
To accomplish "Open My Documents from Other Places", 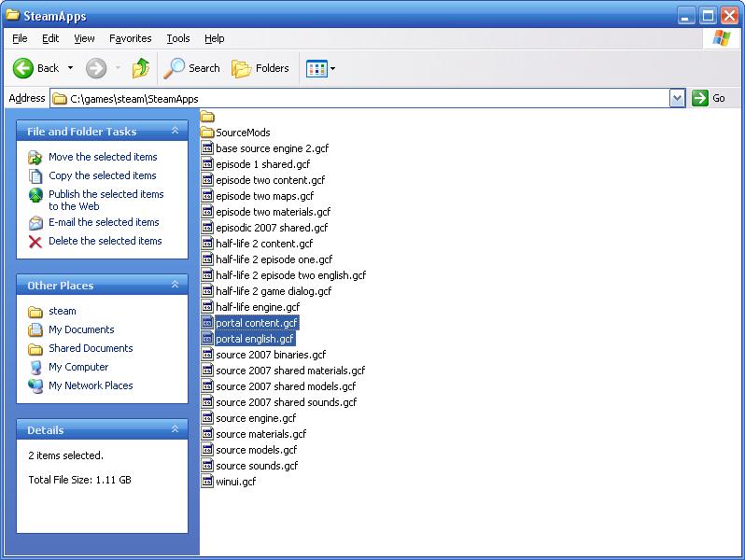I will coord(81,329).
